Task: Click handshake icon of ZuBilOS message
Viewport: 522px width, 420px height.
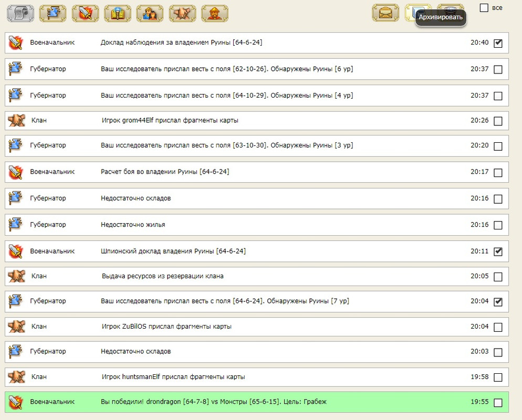Action: (x=16, y=327)
